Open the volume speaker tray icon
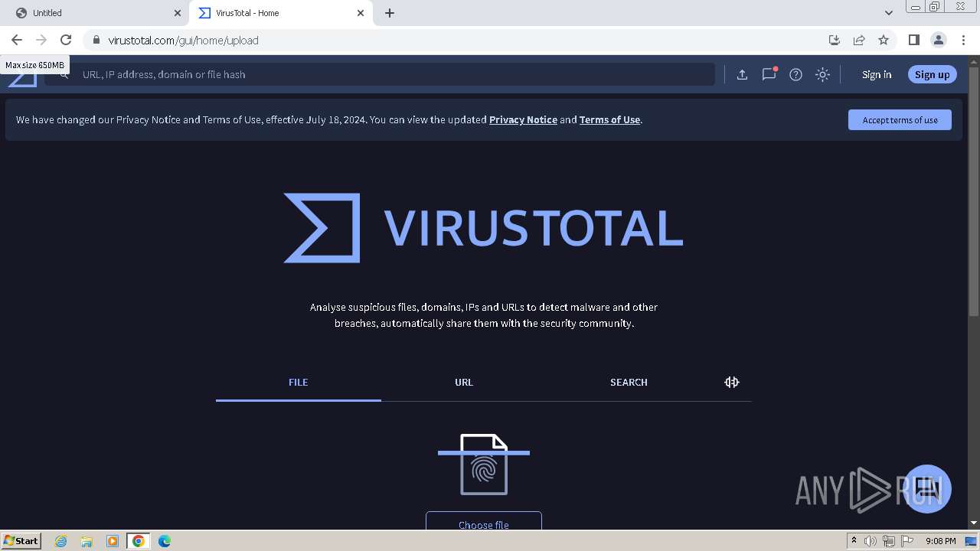 coord(871,541)
